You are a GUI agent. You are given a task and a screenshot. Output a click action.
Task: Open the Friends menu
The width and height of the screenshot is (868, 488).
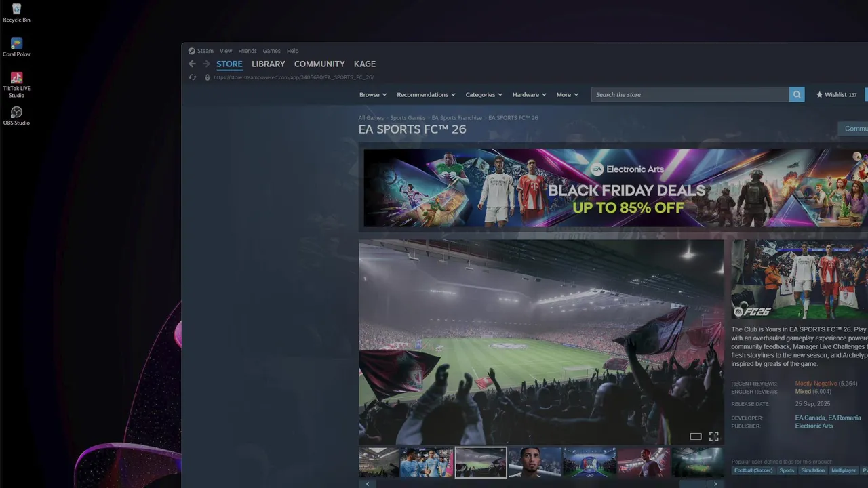[248, 51]
